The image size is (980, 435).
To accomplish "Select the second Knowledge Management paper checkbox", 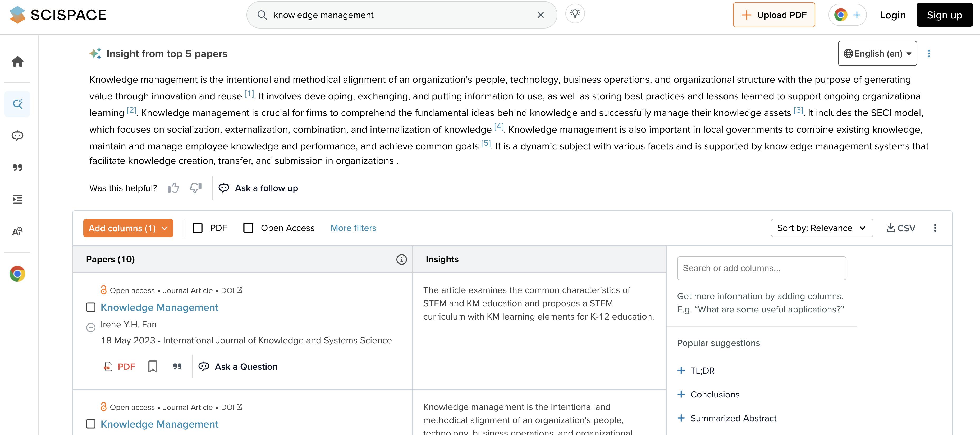I will tap(90, 424).
